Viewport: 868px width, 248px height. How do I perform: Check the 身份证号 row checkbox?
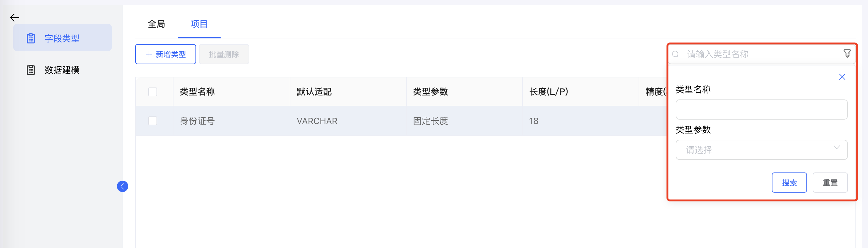coord(153,121)
